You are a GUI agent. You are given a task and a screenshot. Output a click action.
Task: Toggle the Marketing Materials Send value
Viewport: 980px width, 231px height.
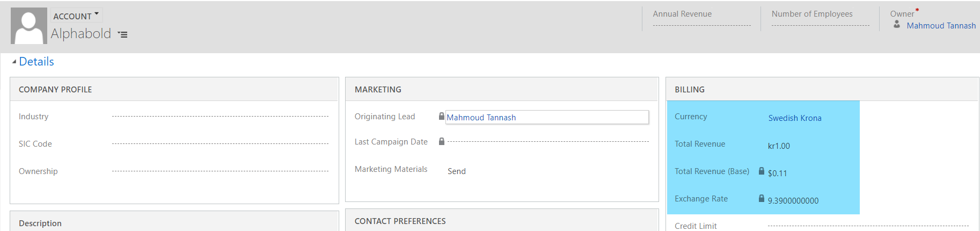[x=457, y=171]
